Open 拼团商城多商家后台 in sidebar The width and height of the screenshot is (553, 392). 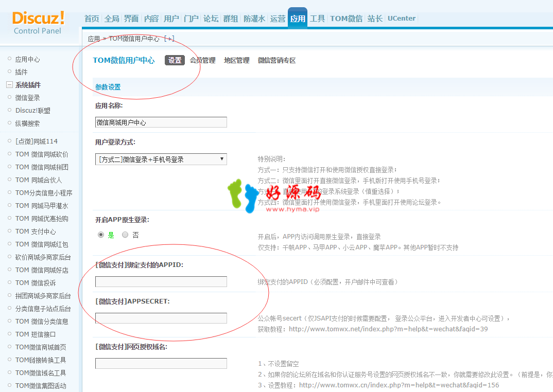click(x=43, y=296)
